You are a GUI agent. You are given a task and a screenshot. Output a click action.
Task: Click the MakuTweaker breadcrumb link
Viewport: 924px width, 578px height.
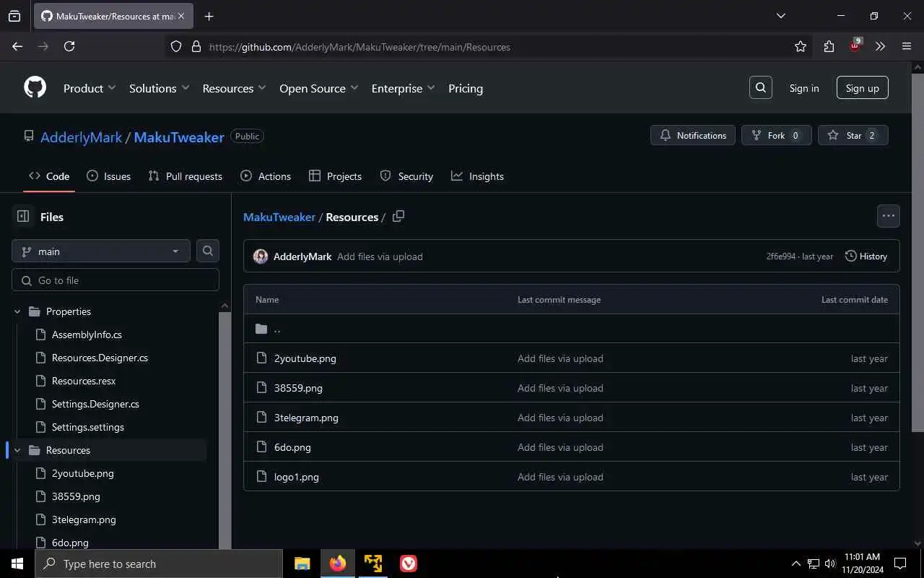coord(279,217)
